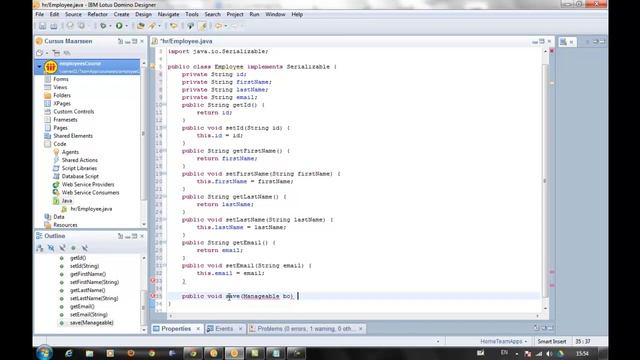This screenshot has height=360, width=640.
Task: Click the editor vertical scrollbar
Action: 545,180
